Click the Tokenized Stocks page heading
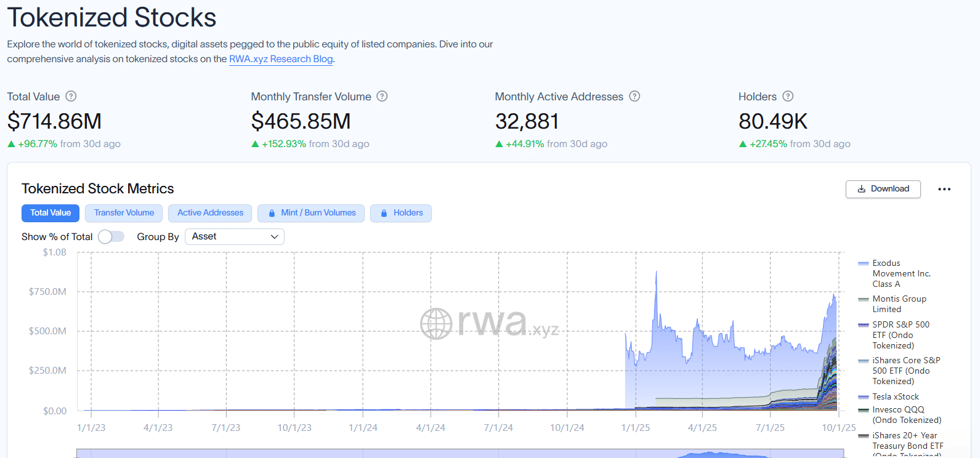The width and height of the screenshot is (980, 458). (x=111, y=17)
